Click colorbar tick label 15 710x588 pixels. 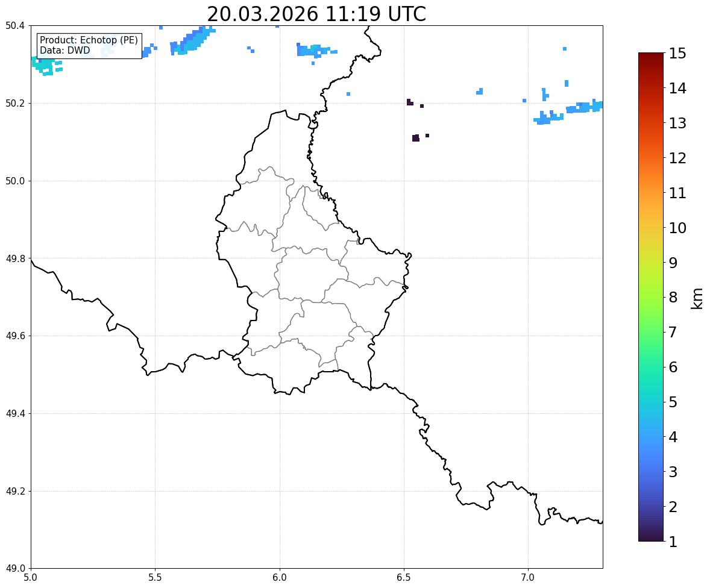click(x=677, y=54)
